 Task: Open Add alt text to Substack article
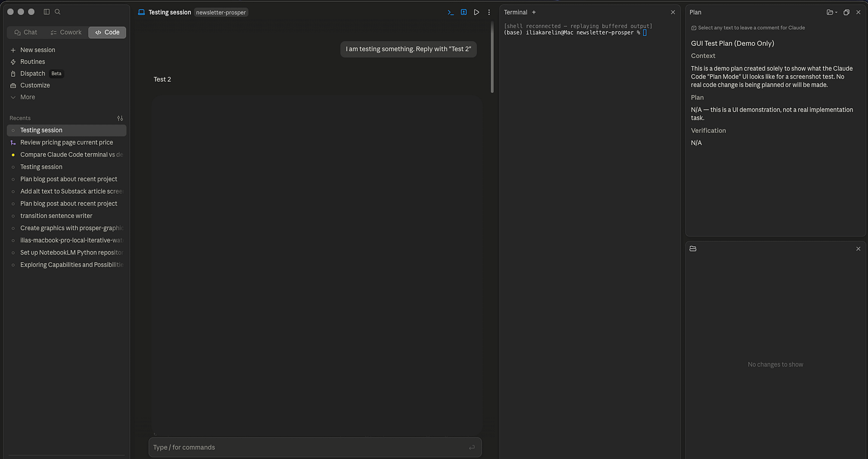(66, 191)
